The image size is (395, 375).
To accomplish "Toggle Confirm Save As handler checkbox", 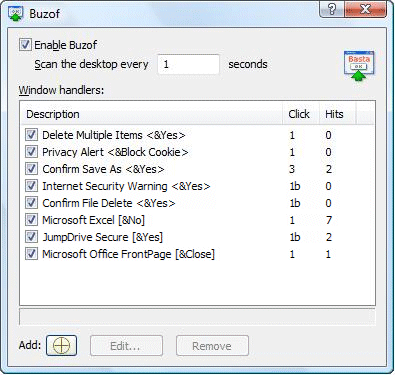I will [31, 169].
